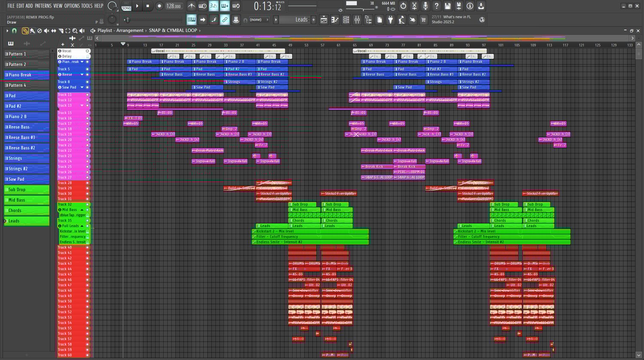
Task: Open the ADD menu
Action: pyautogui.click(x=29, y=6)
